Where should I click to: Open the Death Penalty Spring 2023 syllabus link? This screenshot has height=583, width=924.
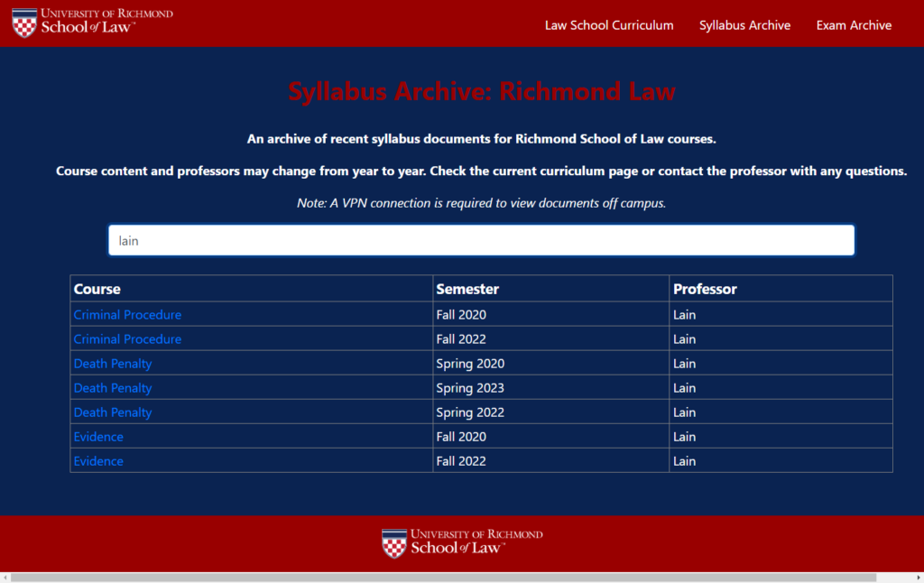[x=113, y=388]
